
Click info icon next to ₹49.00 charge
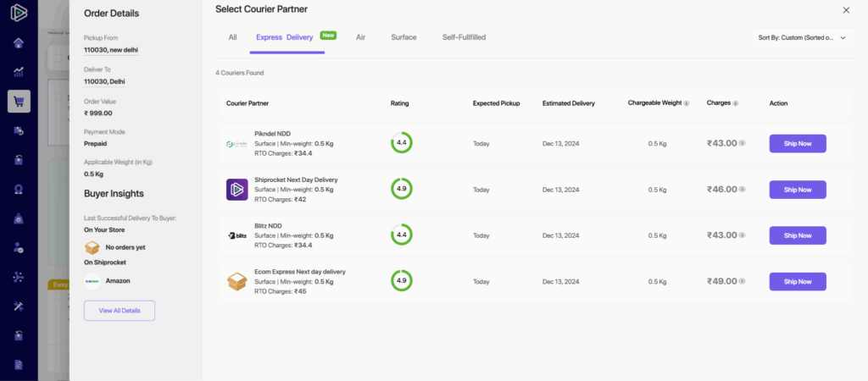[742, 282]
